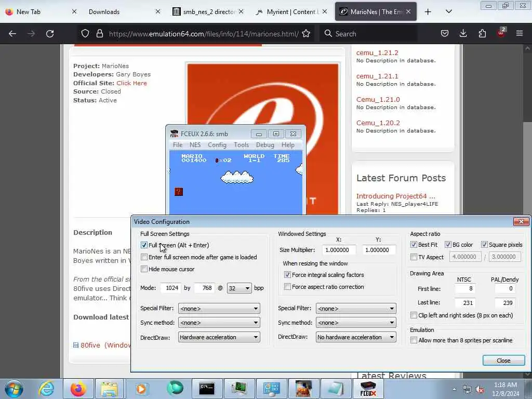Launch Internet Explorer from the taskbar
532x399 pixels.
point(46,389)
